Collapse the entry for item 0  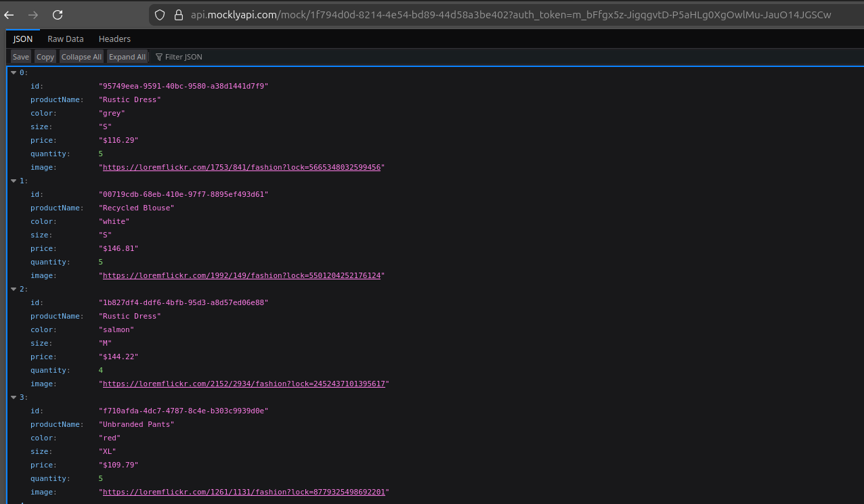(x=14, y=72)
